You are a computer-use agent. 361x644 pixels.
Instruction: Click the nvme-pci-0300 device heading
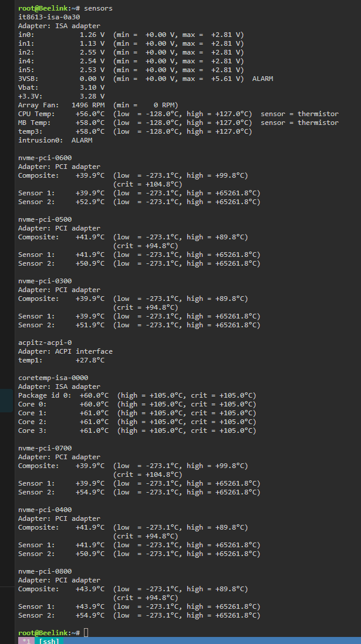(45, 281)
